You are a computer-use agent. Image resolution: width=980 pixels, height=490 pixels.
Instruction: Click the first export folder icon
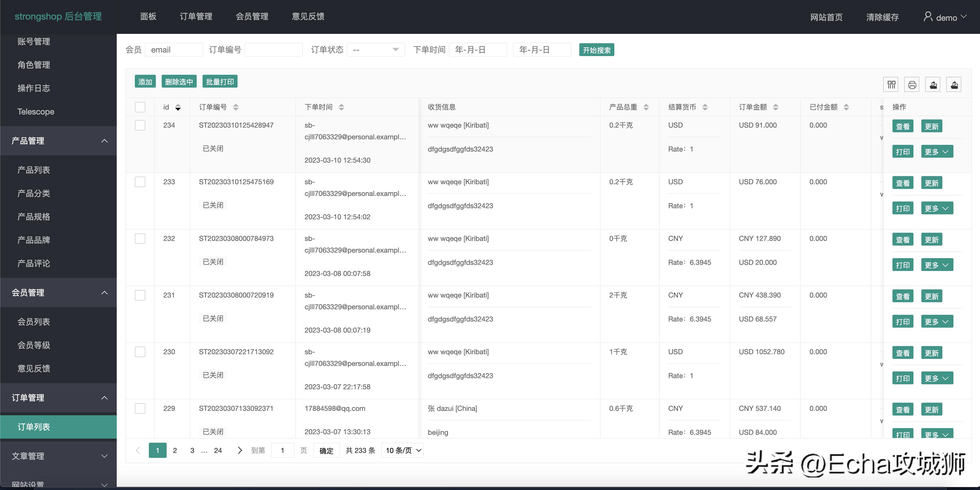[x=933, y=84]
